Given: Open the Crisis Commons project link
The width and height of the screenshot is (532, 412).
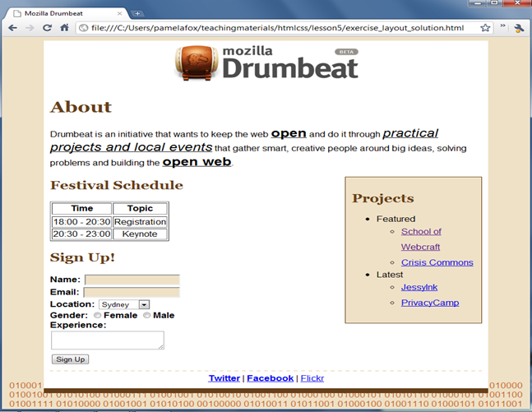Looking at the screenshot, I should [437, 262].
